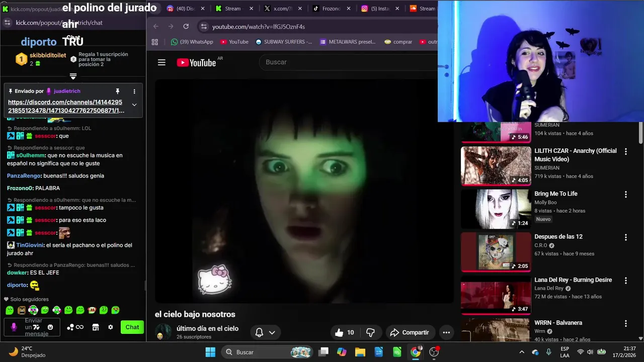Open the Chrome apps grid in the bookmarks bar
The image size is (644, 362).
click(x=155, y=42)
